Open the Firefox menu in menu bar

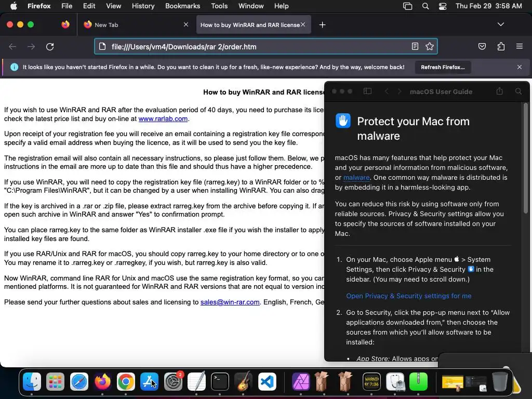pyautogui.click(x=39, y=6)
